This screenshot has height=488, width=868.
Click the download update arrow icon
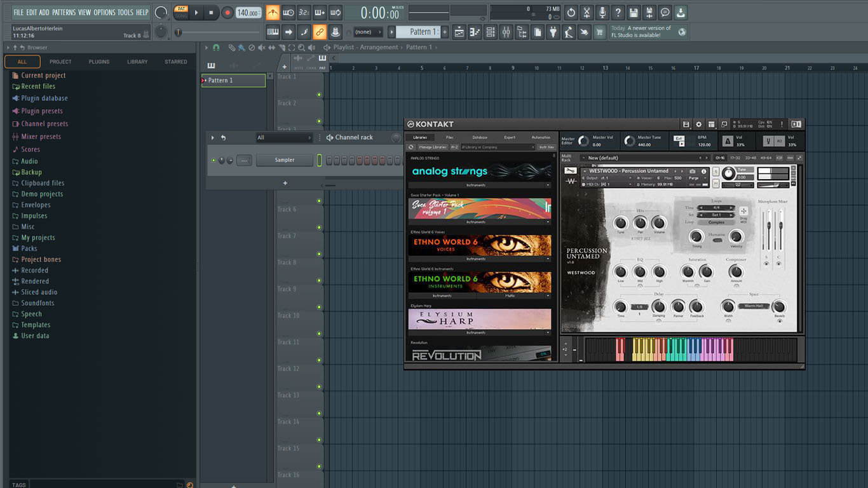point(681,12)
